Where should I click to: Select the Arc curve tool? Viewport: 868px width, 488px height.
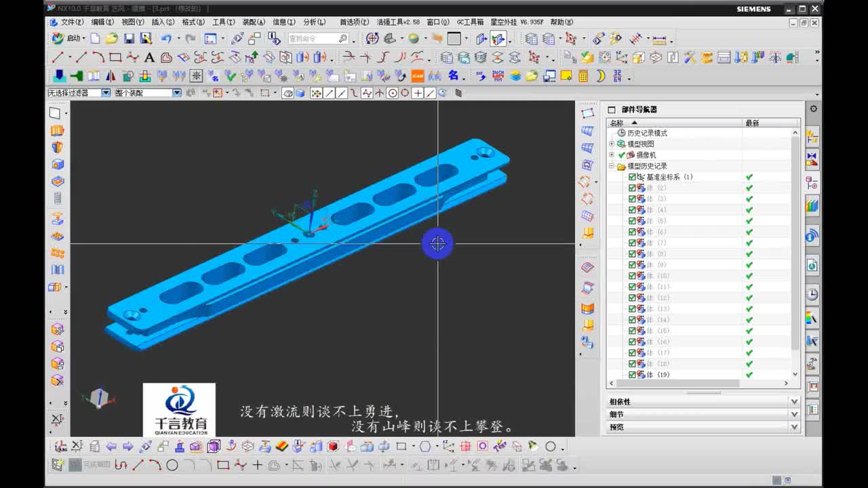(x=98, y=58)
